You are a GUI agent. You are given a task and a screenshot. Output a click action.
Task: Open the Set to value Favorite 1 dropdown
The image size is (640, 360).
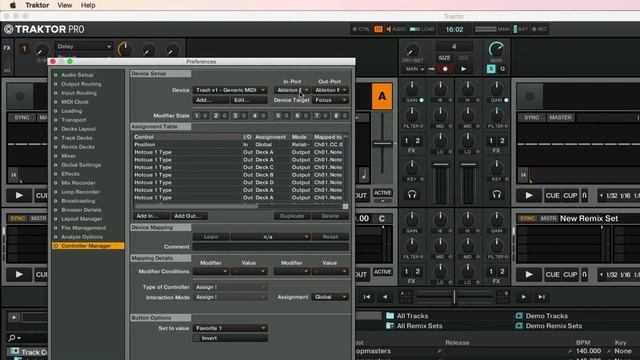[x=230, y=328]
